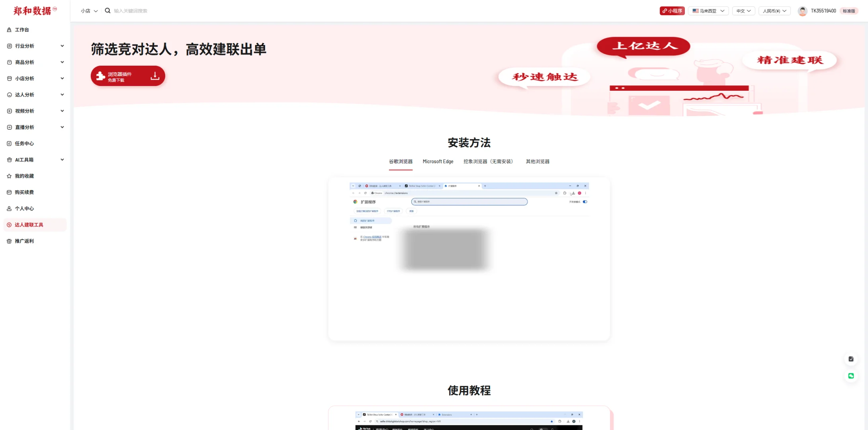
Task: Select the 工作台 workbench icon
Action: (9, 29)
